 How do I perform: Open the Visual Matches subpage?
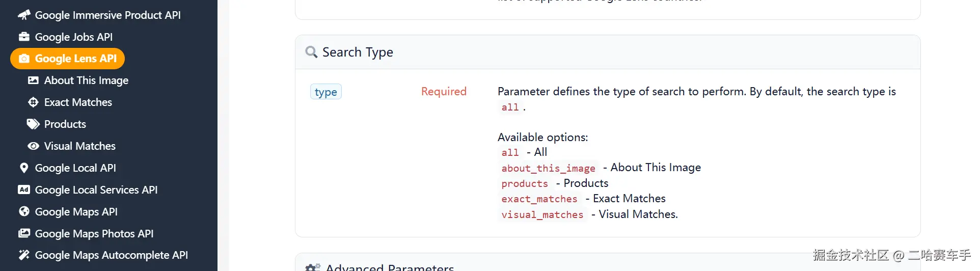click(x=79, y=146)
